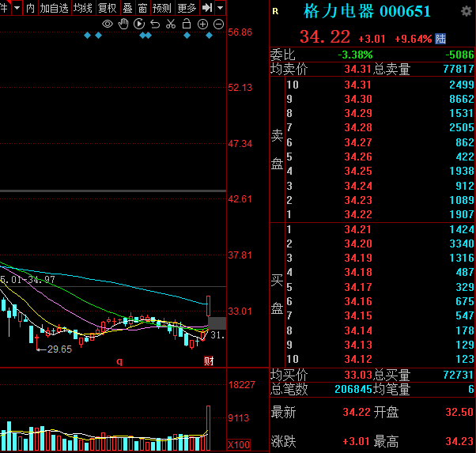Click buy row price 34.13
This screenshot has width=476, height=453.
click(358, 345)
